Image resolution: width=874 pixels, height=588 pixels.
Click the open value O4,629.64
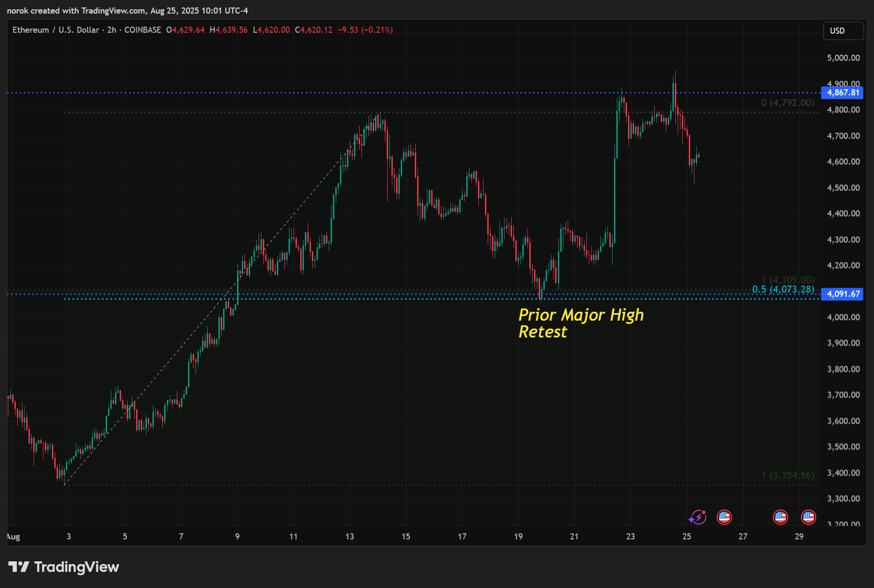pos(186,30)
